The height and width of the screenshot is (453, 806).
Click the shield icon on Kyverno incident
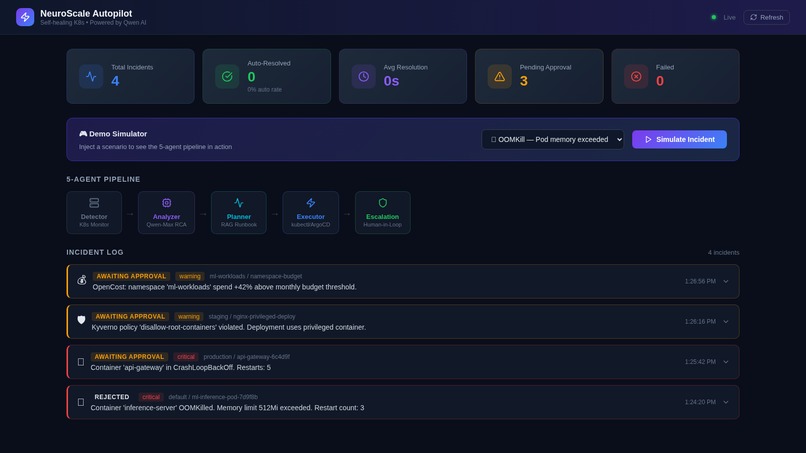tap(81, 320)
